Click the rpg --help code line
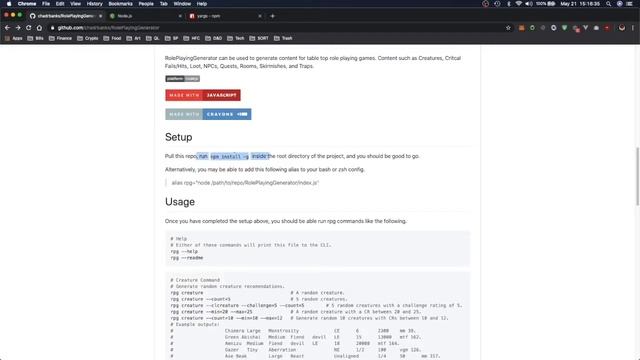Image resolution: width=640 pixels, height=360 pixels. 184,251
